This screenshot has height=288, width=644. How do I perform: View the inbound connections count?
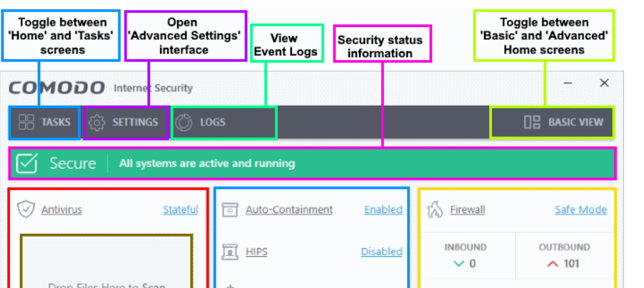click(466, 264)
